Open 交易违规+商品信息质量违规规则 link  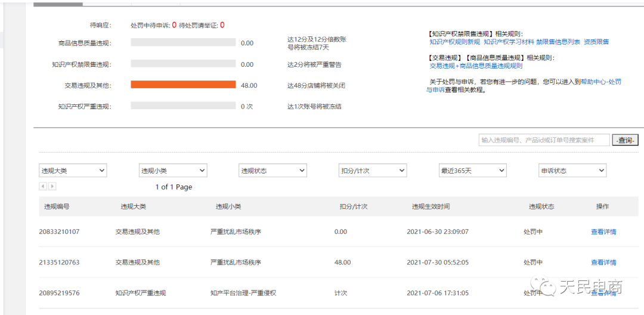476,66
